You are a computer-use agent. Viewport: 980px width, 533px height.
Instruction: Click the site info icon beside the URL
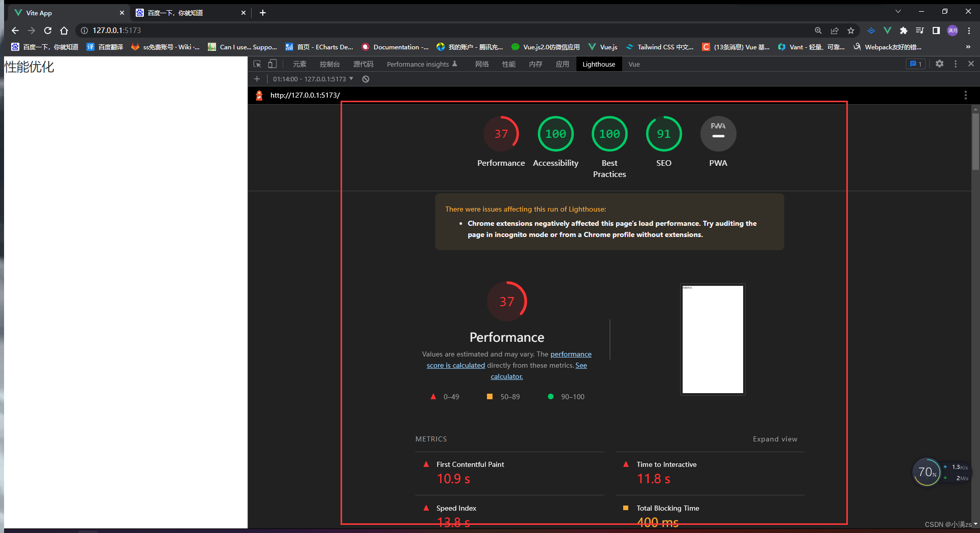pos(84,31)
